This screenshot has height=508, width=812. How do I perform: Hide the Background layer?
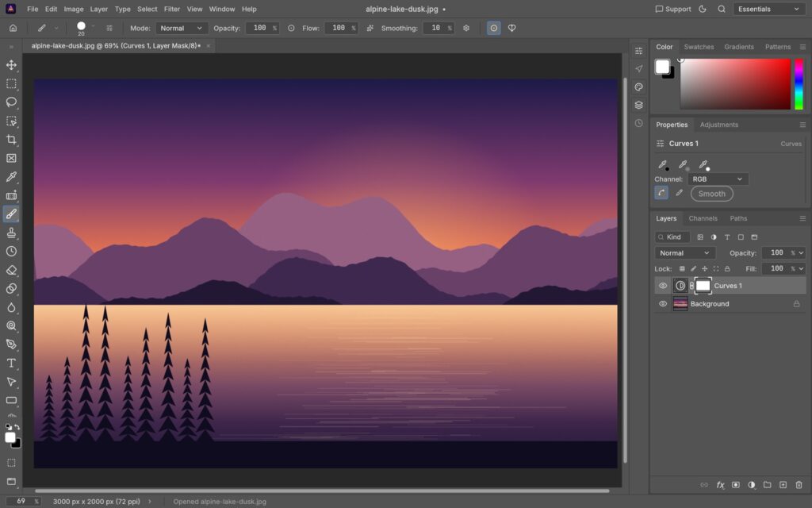pos(662,304)
